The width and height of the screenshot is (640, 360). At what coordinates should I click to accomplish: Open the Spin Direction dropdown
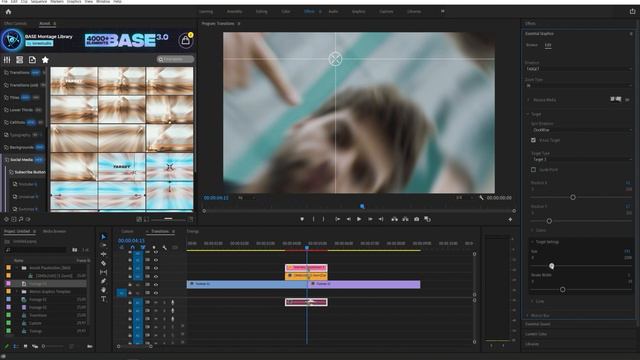point(582,130)
